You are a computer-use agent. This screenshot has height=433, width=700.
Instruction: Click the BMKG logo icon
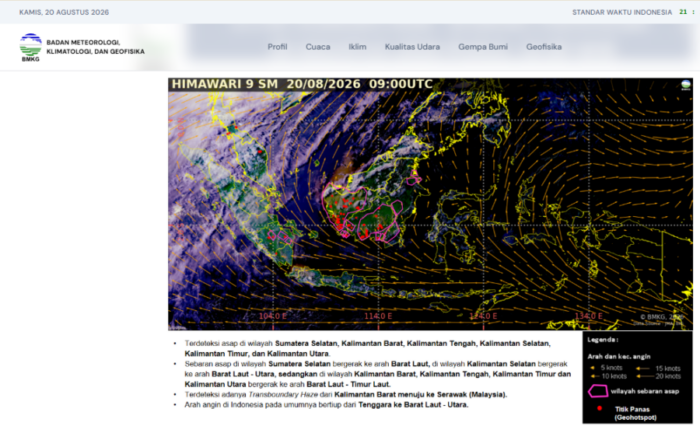(30, 47)
